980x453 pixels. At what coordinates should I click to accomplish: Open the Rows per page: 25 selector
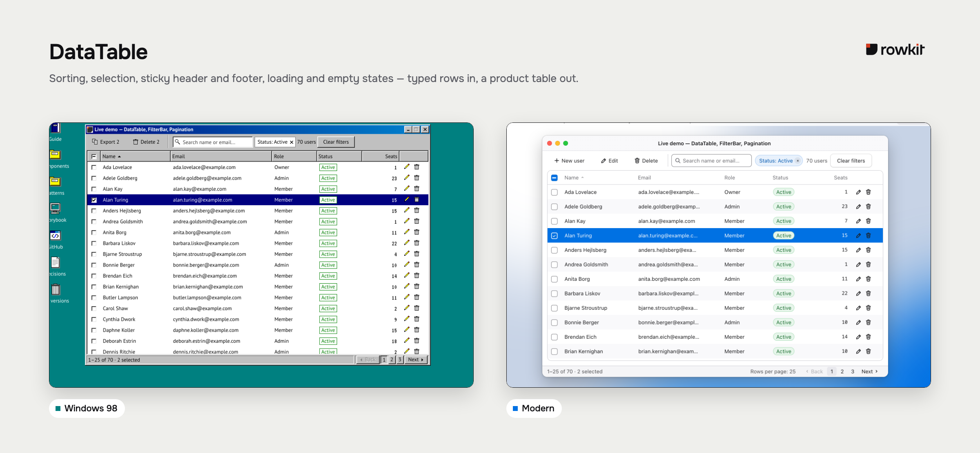click(773, 371)
